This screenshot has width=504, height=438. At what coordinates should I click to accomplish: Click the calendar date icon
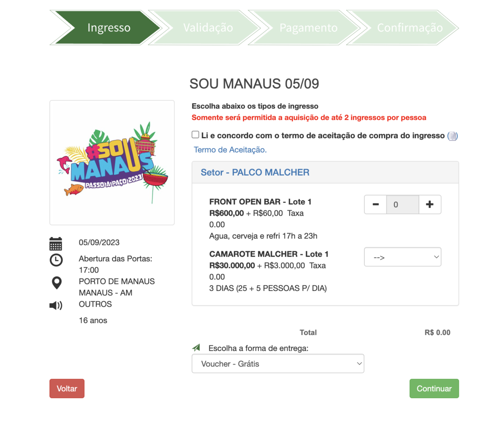coord(56,244)
